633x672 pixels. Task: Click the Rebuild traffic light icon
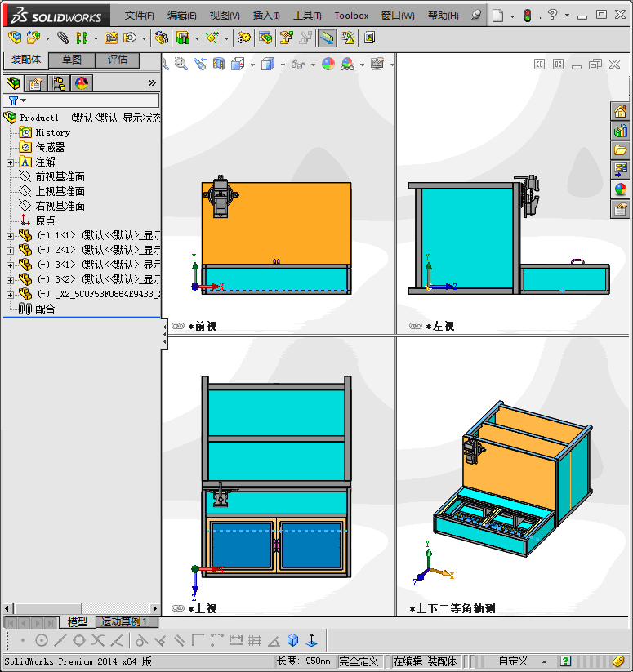pyautogui.click(x=528, y=16)
